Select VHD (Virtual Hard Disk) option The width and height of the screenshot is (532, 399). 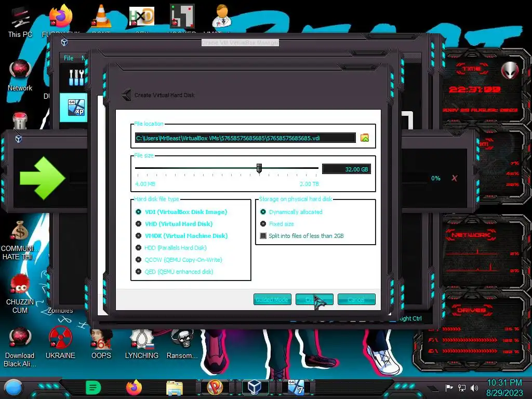pos(174,224)
